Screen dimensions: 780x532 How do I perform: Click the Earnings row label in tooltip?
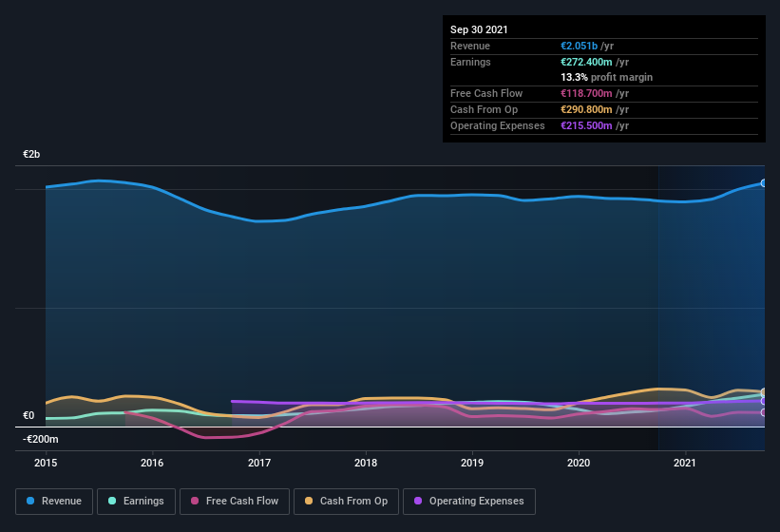[x=470, y=62]
